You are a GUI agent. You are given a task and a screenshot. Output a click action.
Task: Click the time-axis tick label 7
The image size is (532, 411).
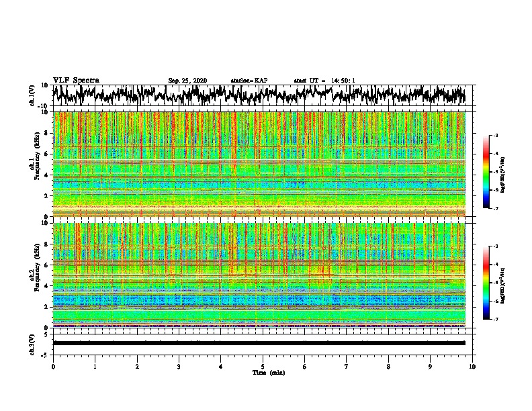tap(347, 367)
